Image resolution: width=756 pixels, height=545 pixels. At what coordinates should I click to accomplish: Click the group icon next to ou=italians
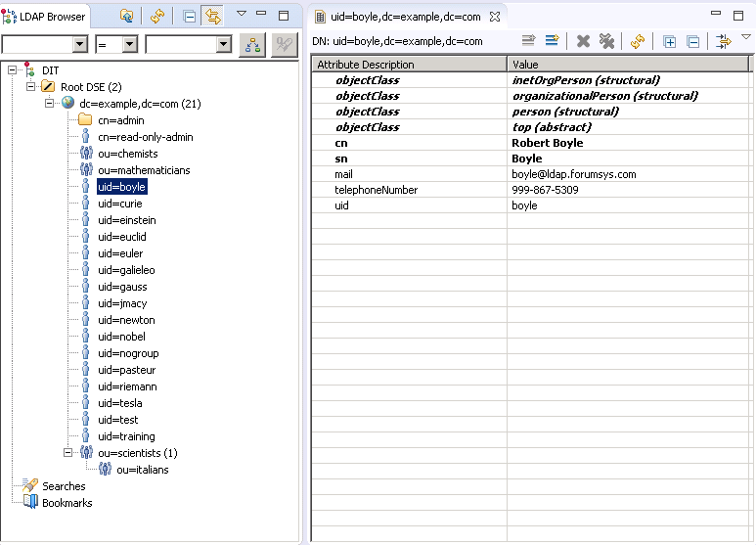pyautogui.click(x=105, y=469)
